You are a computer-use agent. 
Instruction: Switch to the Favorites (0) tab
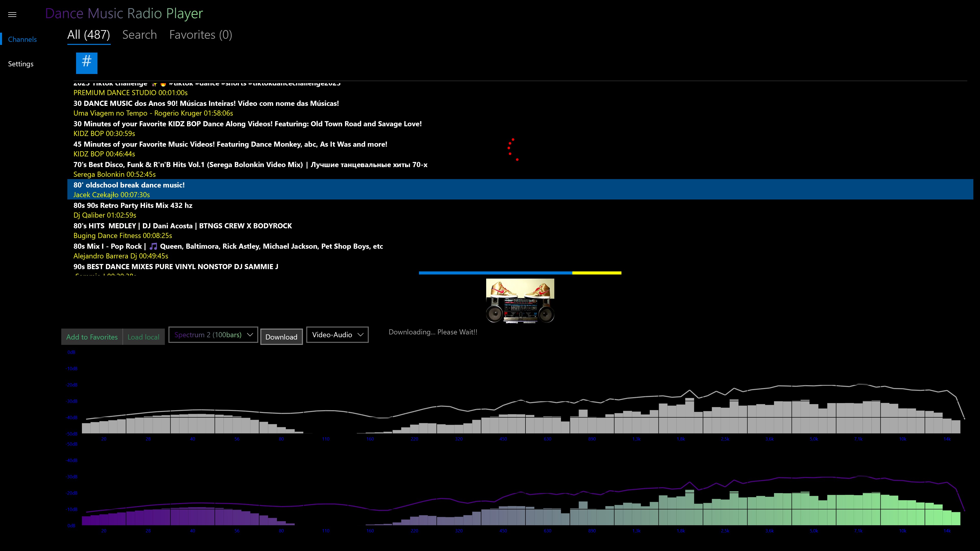(x=201, y=35)
